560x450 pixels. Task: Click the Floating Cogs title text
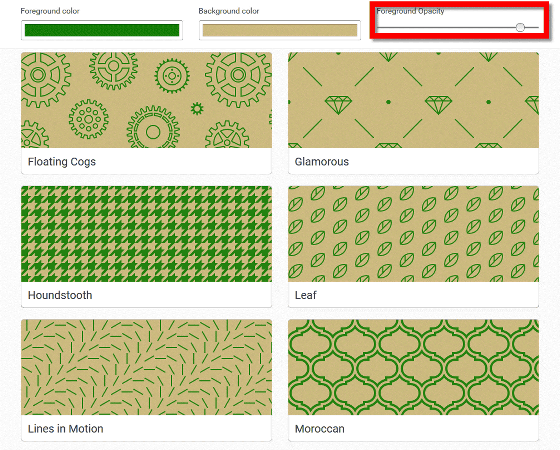(x=62, y=162)
